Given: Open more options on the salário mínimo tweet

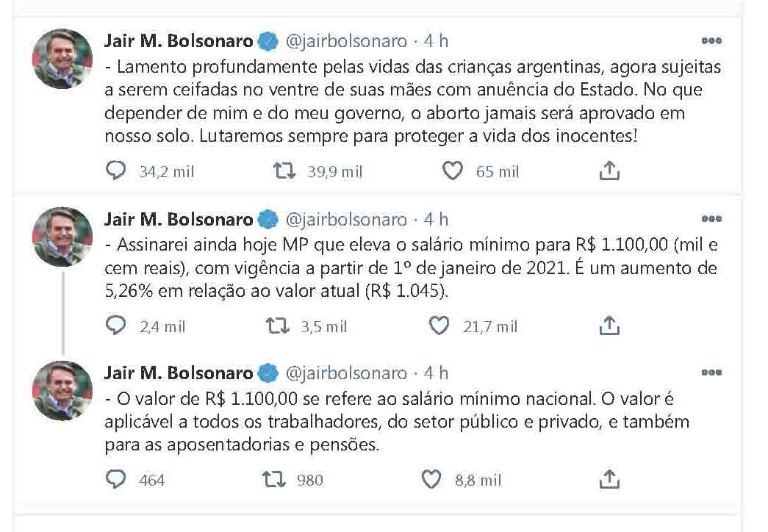Looking at the screenshot, I should click(711, 219).
